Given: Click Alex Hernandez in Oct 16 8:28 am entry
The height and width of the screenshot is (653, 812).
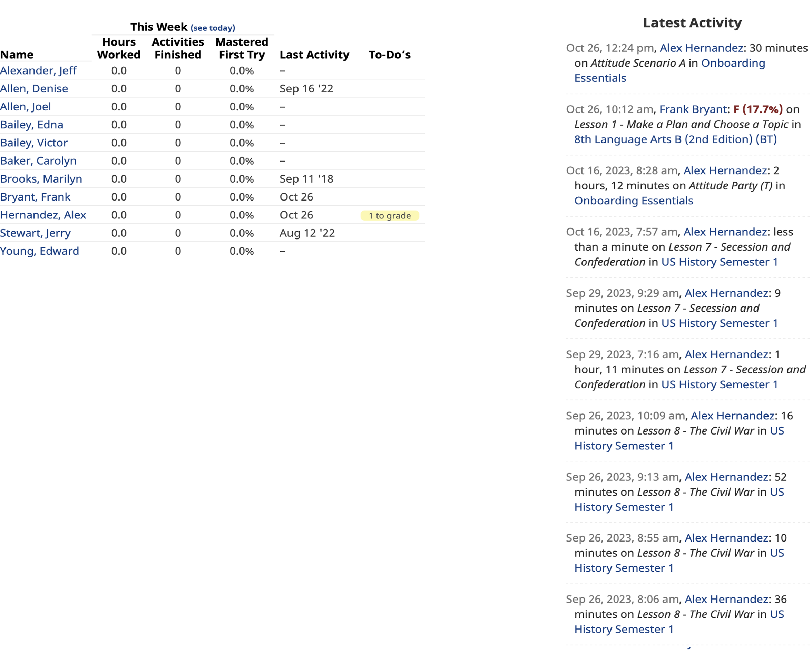Looking at the screenshot, I should coord(725,170).
